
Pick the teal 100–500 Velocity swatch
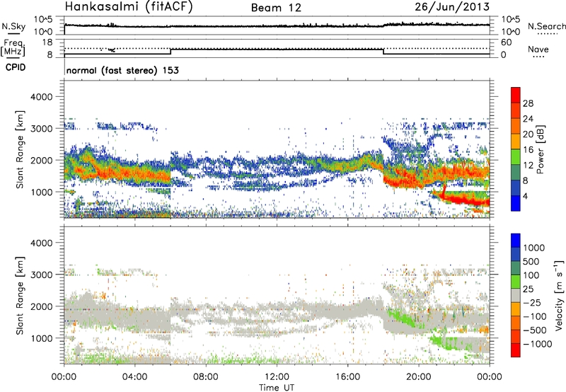[x=516, y=268]
